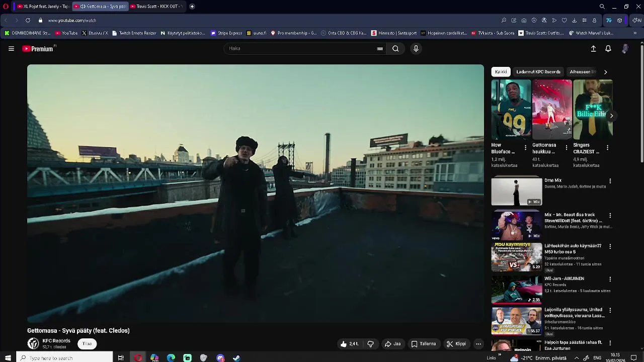Save the video with Tallenna button
The image size is (644, 362).
(424, 344)
